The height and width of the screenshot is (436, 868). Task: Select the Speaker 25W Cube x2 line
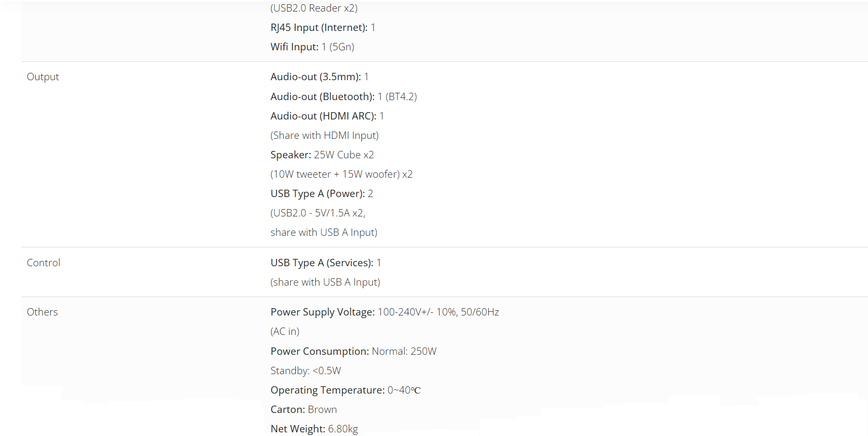pyautogui.click(x=322, y=155)
